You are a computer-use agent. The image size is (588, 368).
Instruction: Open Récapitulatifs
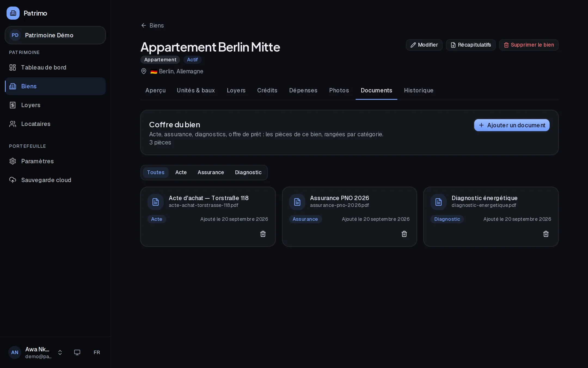tap(471, 45)
